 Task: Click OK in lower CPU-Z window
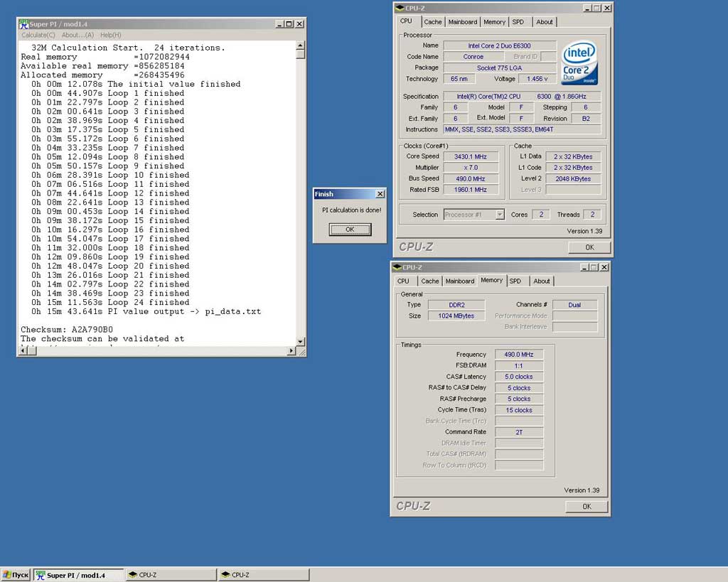[x=587, y=507]
